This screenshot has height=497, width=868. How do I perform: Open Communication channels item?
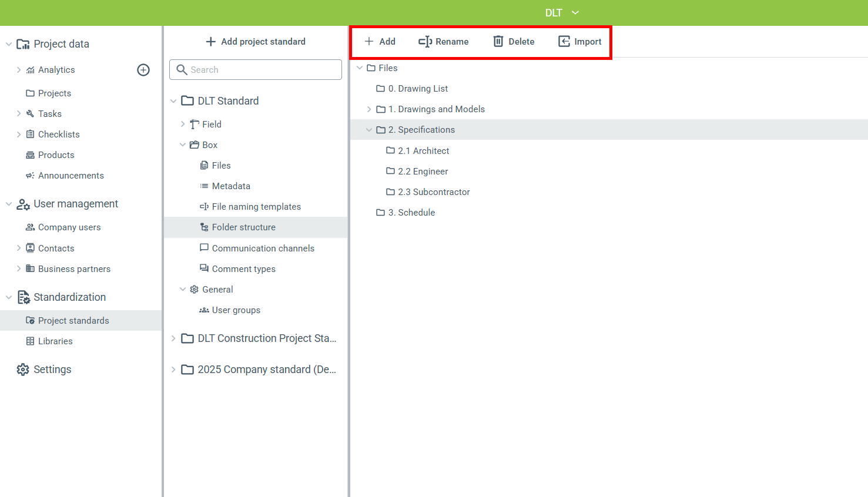coord(263,248)
